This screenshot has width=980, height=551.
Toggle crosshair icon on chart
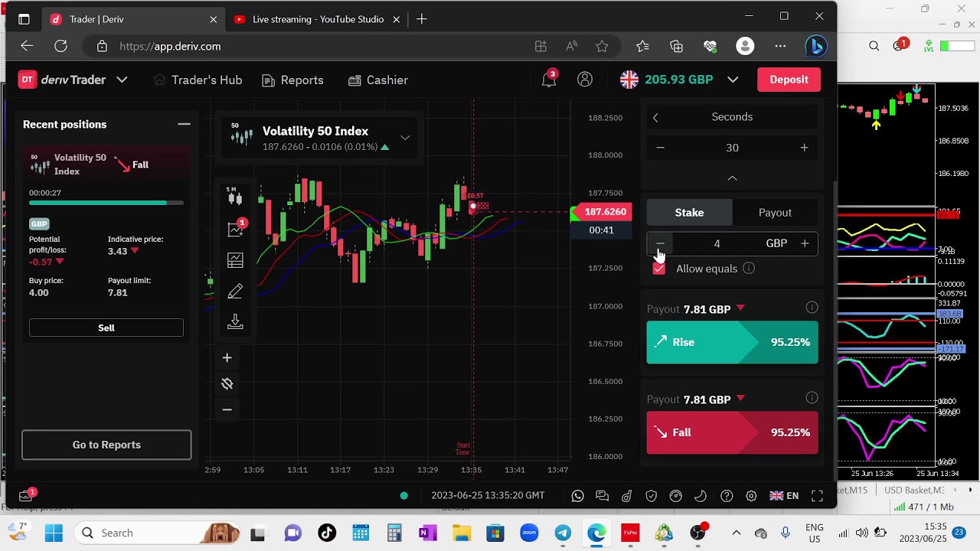click(227, 383)
